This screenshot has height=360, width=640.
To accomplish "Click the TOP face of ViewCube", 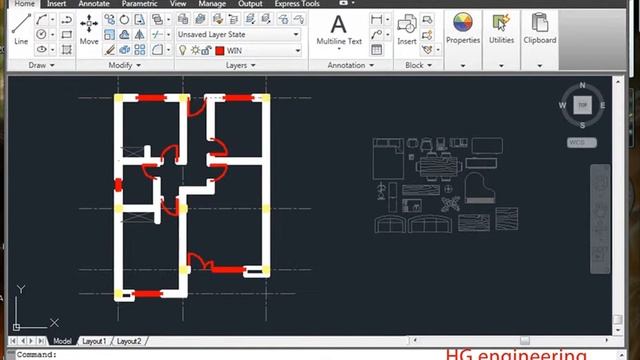I will 582,105.
